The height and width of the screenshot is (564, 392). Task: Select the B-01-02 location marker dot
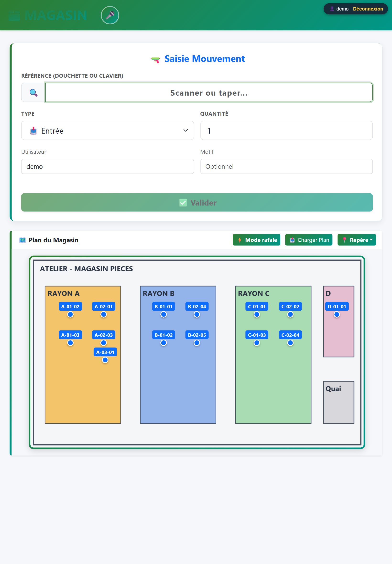pos(163,343)
